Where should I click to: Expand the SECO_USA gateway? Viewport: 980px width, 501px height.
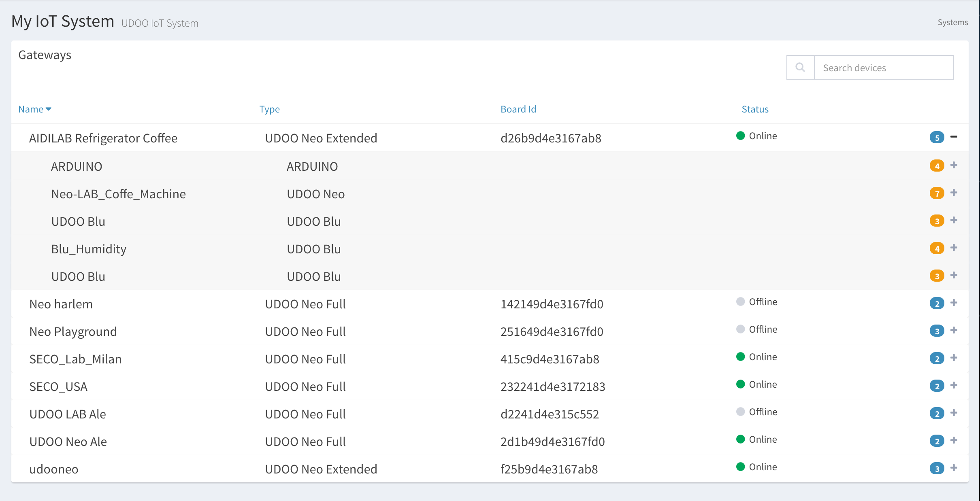coord(954,385)
